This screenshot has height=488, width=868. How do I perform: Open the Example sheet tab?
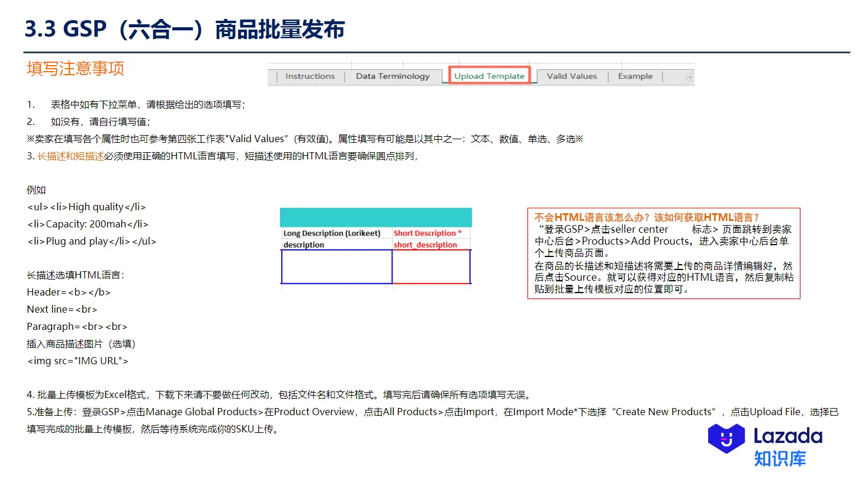coord(635,76)
